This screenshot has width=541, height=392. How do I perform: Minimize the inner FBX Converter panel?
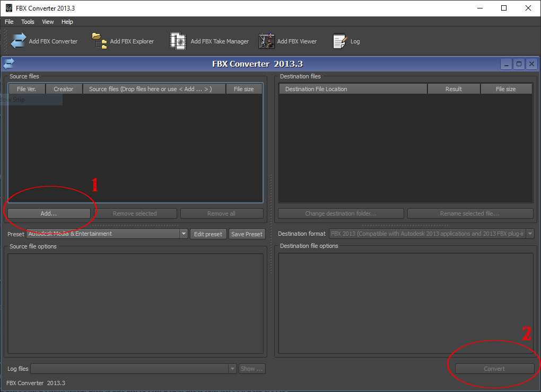coord(506,64)
